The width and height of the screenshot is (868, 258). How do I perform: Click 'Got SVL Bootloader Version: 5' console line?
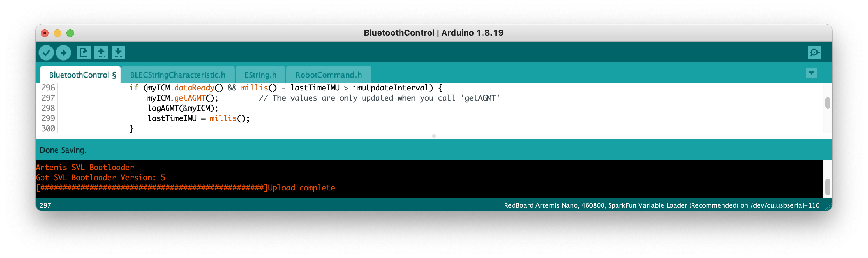click(x=101, y=177)
